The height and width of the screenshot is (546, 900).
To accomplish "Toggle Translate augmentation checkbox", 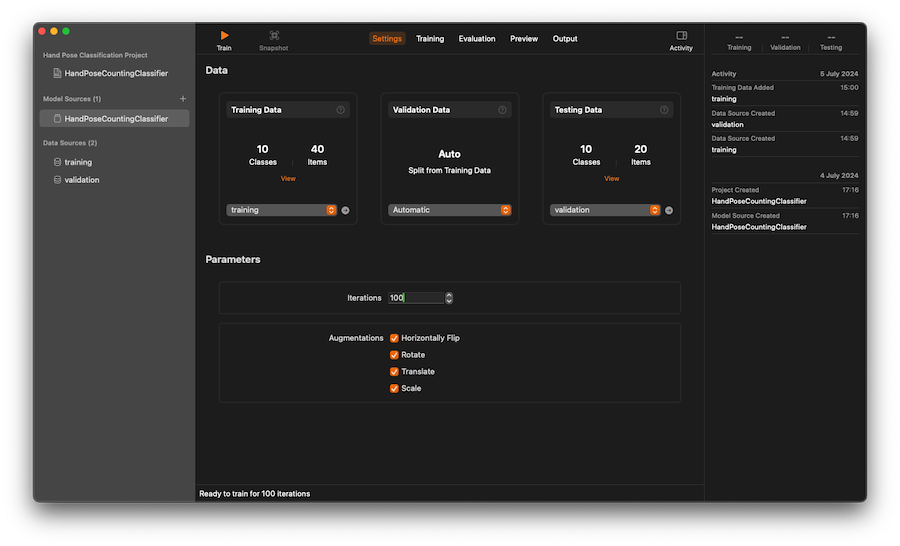I will click(x=394, y=371).
